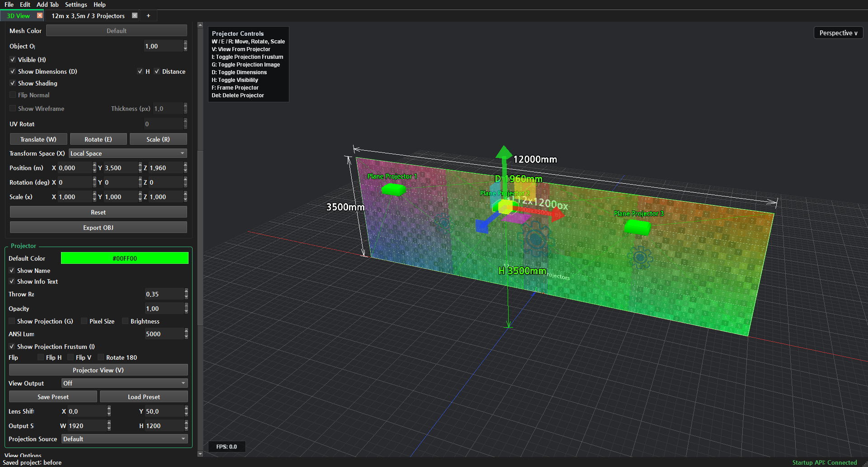Grab the green Y-axis gizmo arrow
This screenshot has width=868, height=467.
(503, 152)
